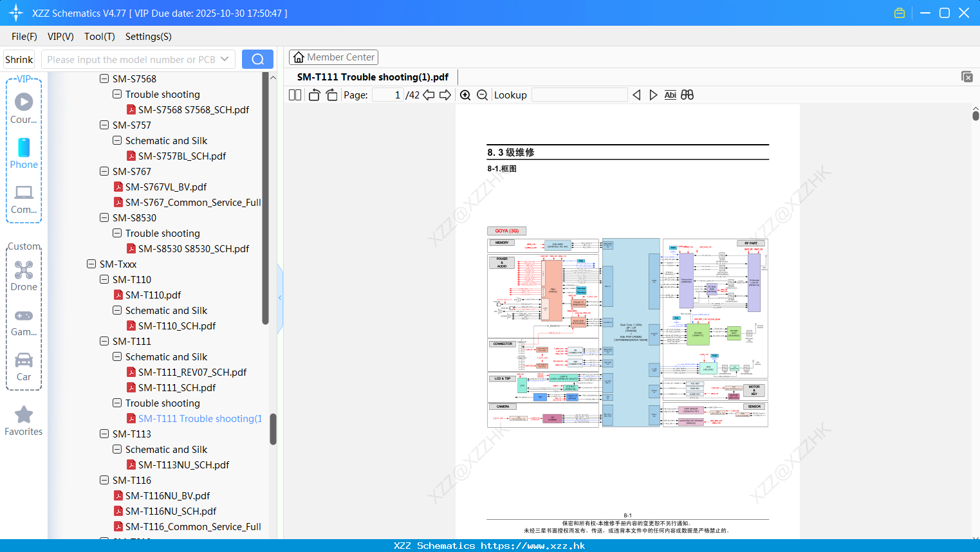Collapse the SM-T110 node
980x552 pixels.
click(x=104, y=279)
